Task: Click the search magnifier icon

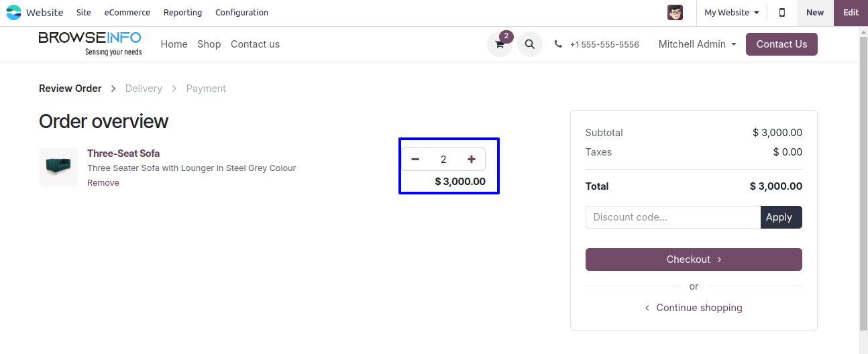Action: (530, 44)
